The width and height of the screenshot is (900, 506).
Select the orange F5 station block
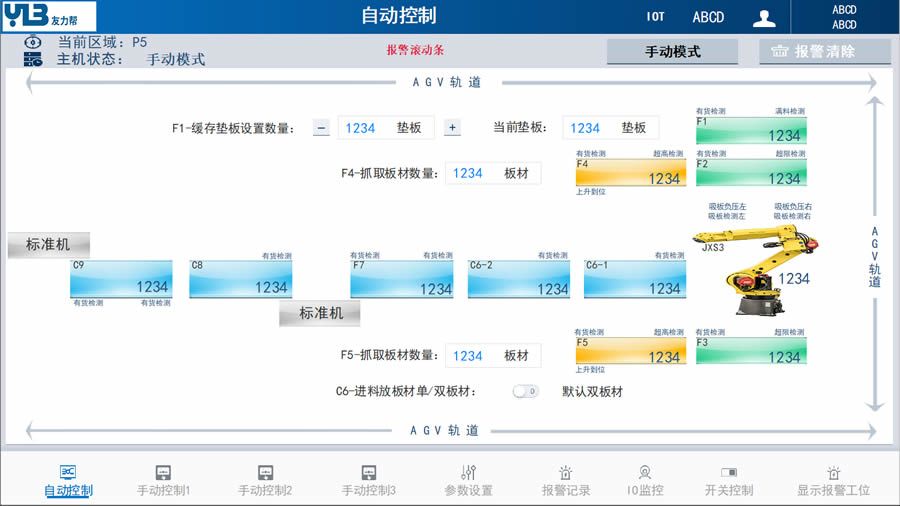coord(631,351)
